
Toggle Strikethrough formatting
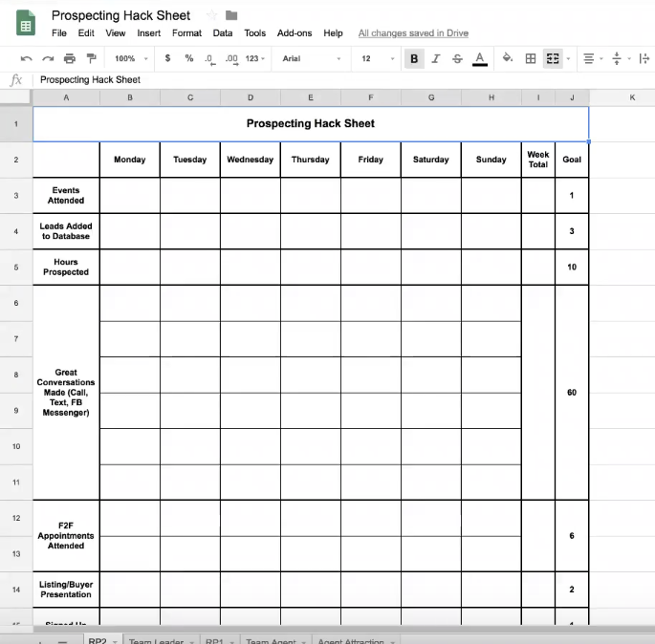(457, 59)
